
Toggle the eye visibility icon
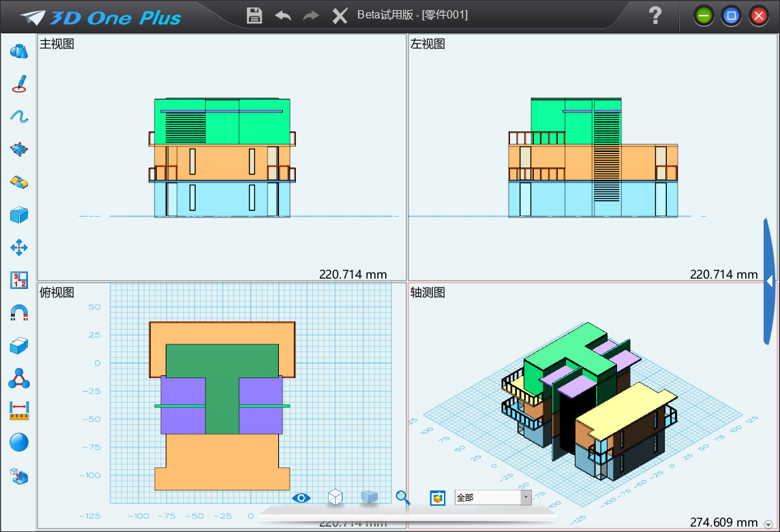click(x=301, y=498)
